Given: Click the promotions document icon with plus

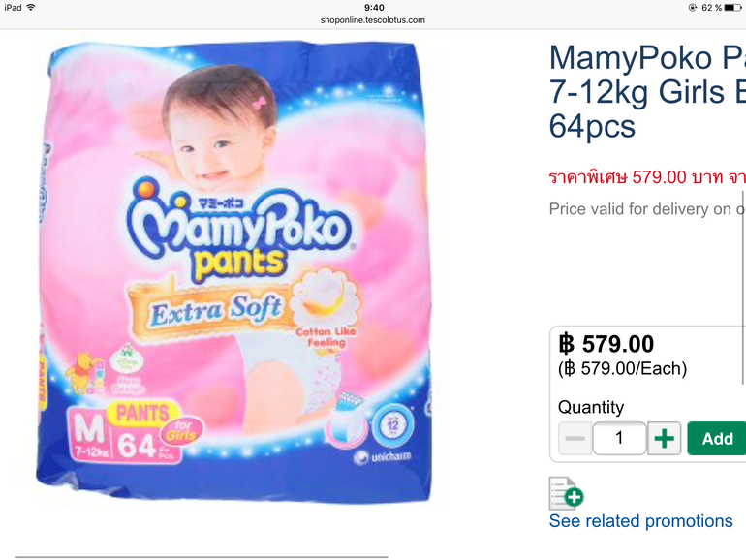Looking at the screenshot, I should click(x=566, y=493).
